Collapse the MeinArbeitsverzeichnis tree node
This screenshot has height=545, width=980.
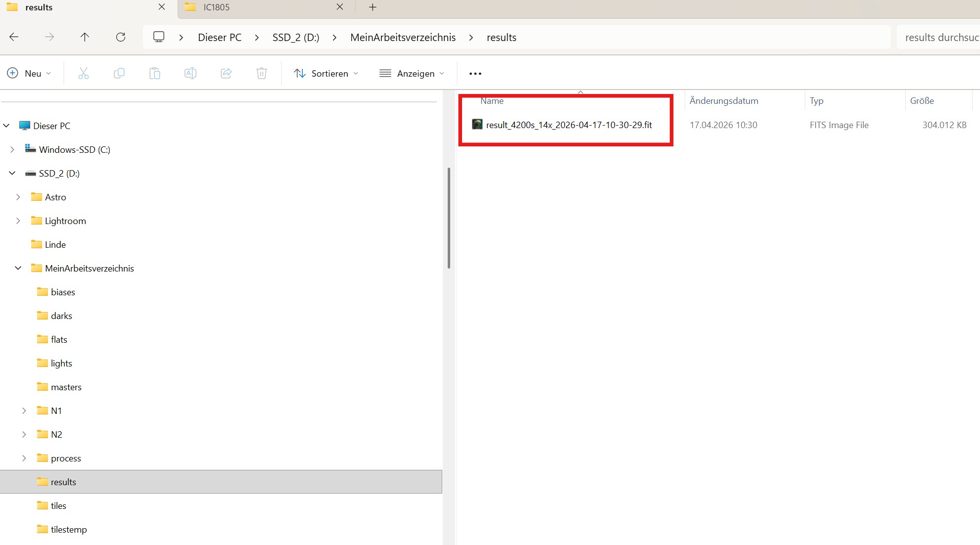(18, 268)
